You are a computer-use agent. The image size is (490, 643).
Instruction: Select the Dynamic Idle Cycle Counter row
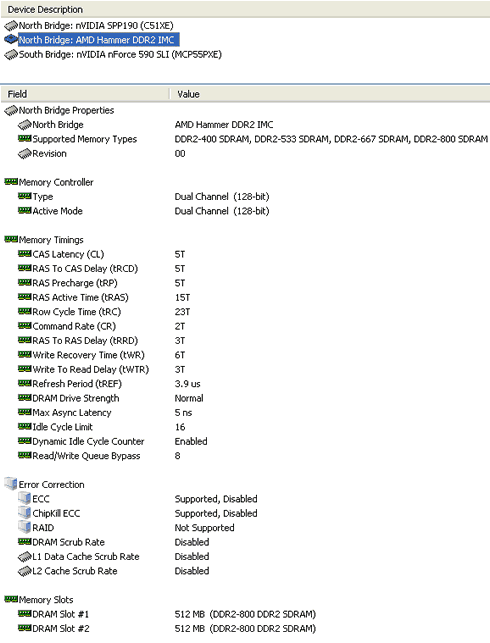tap(245, 442)
